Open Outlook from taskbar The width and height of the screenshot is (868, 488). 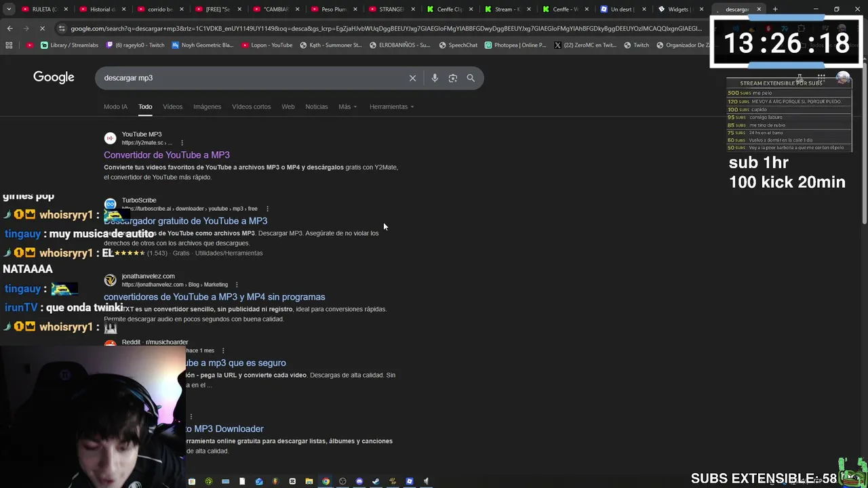(258, 481)
